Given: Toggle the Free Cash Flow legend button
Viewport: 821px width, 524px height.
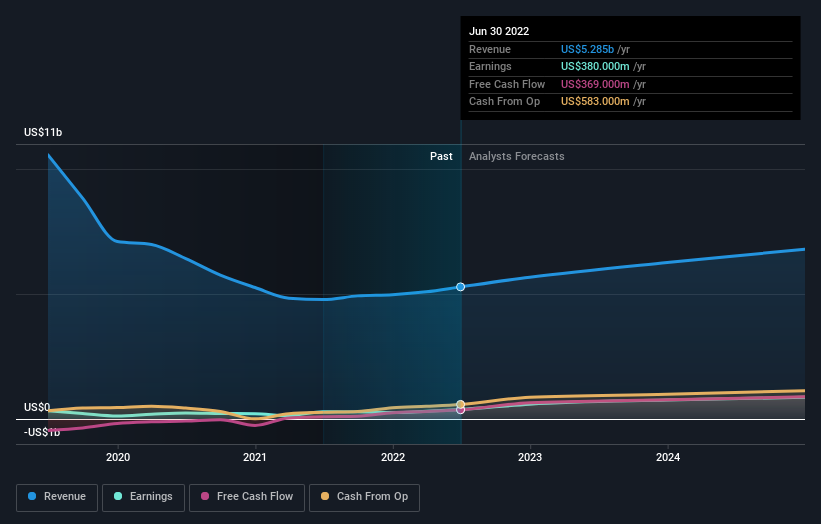Looking at the screenshot, I should [x=247, y=497].
